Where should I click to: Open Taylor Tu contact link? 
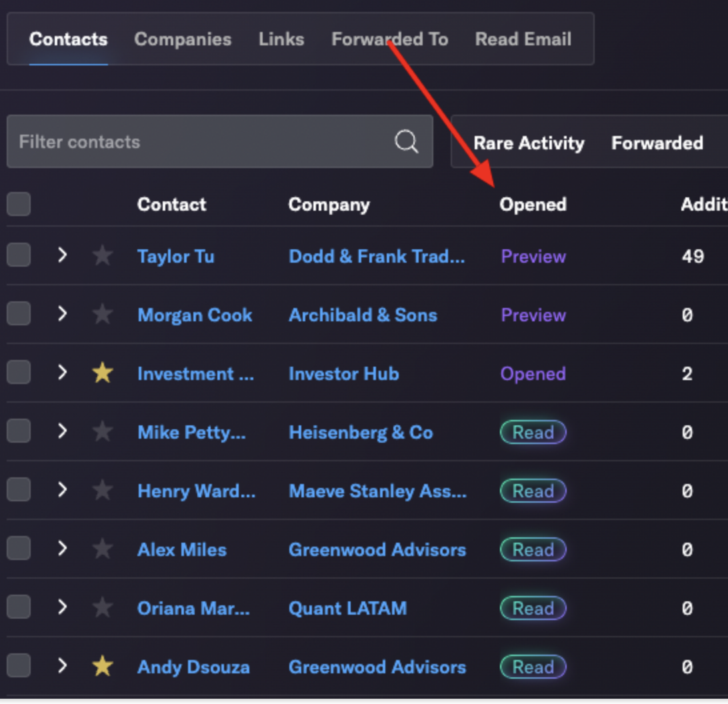point(176,257)
